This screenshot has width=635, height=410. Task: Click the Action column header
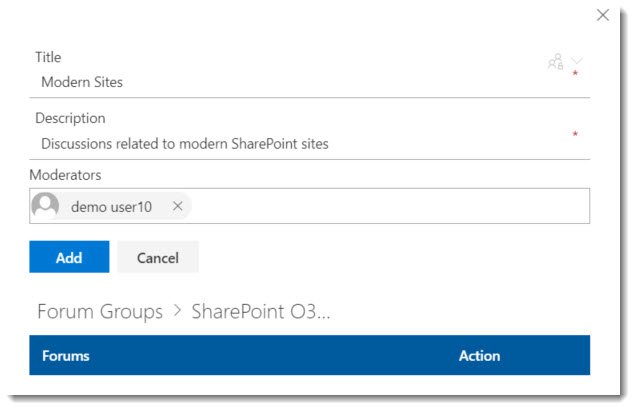479,356
